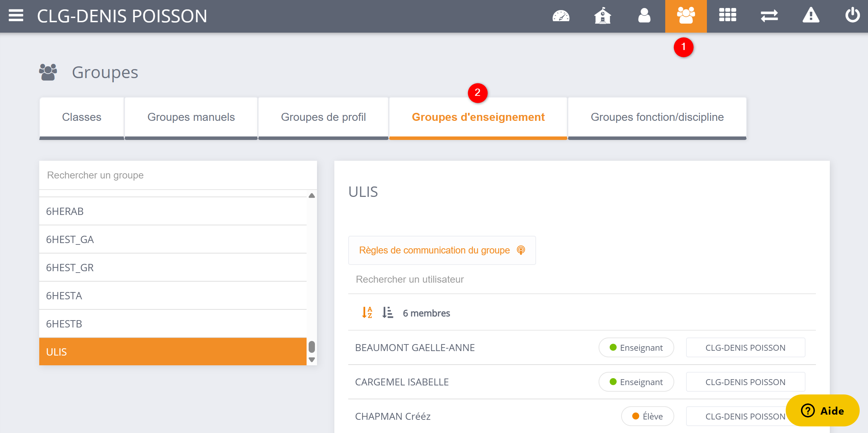This screenshot has width=868, height=433.
Task: Switch to the Classes tab
Action: point(82,117)
